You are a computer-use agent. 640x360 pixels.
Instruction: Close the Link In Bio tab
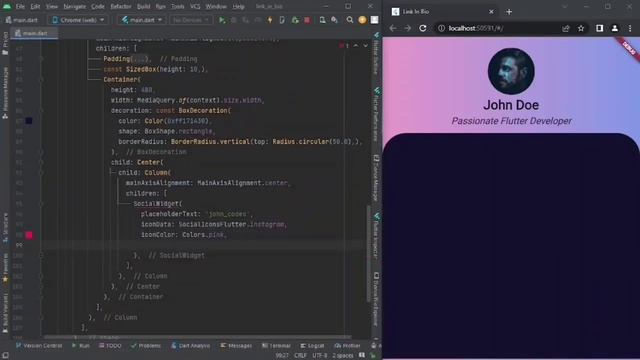(491, 11)
